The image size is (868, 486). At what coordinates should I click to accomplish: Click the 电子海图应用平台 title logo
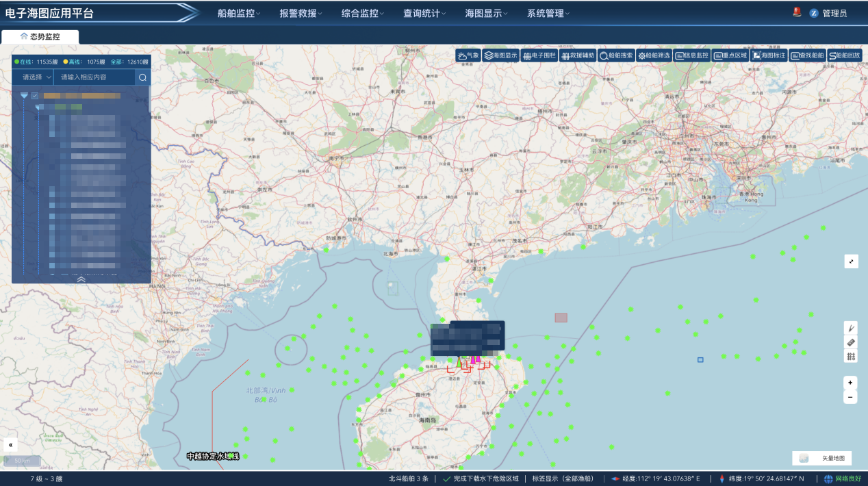pos(49,13)
